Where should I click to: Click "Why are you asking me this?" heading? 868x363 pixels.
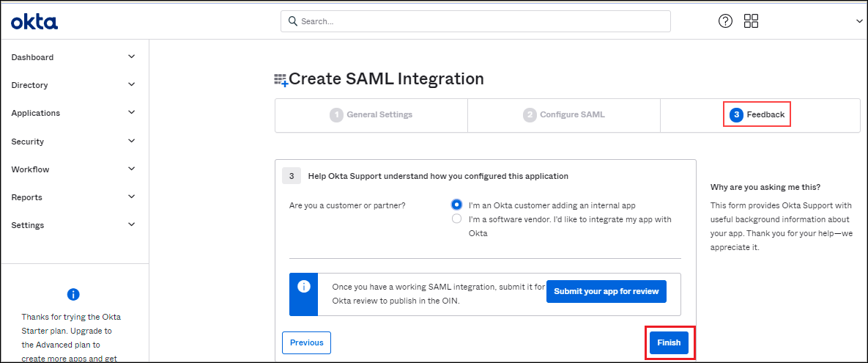pos(765,187)
